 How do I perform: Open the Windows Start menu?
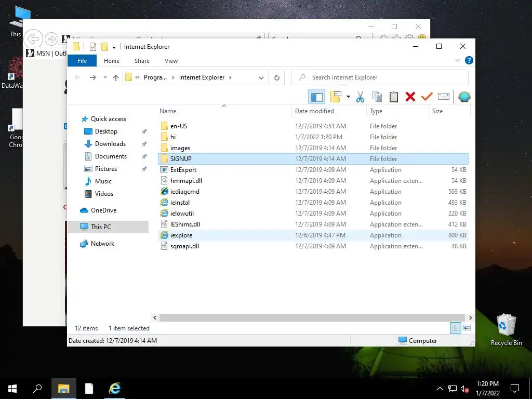12,389
